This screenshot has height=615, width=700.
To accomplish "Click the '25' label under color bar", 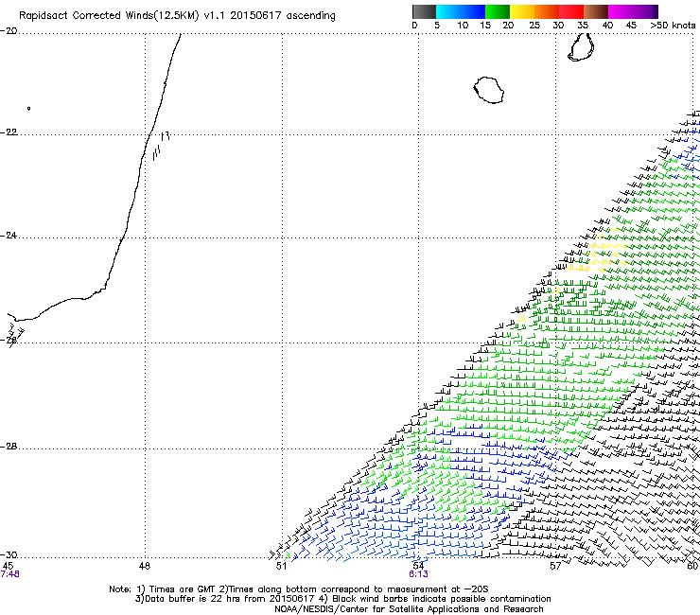I will tap(534, 26).
